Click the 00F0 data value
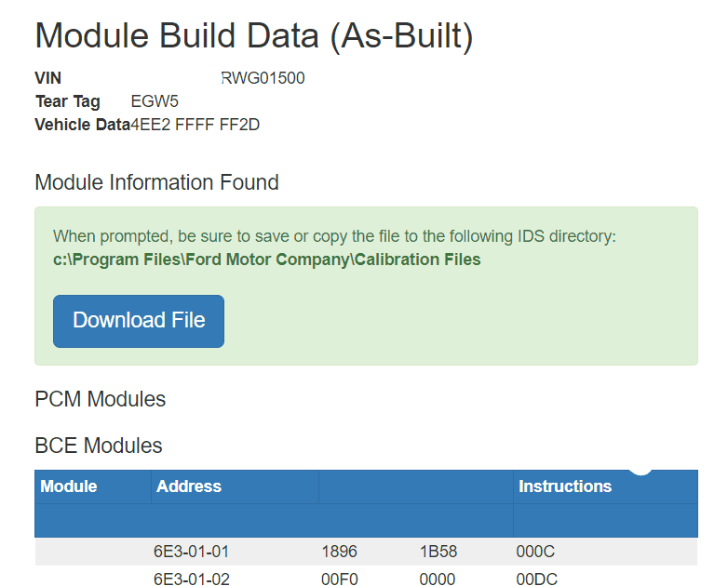Viewport: 728px width, 586px height. pos(339,579)
